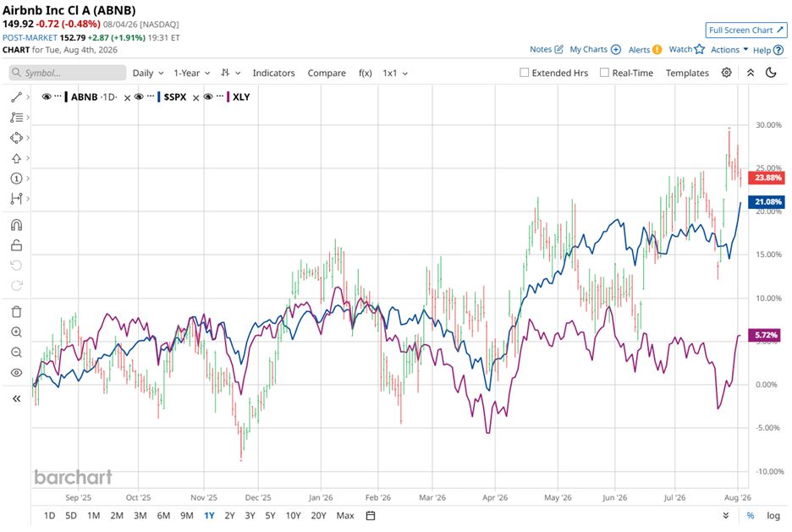The image size is (792, 532).
Task: Open $SPX series options ellipsis
Action: point(151,96)
